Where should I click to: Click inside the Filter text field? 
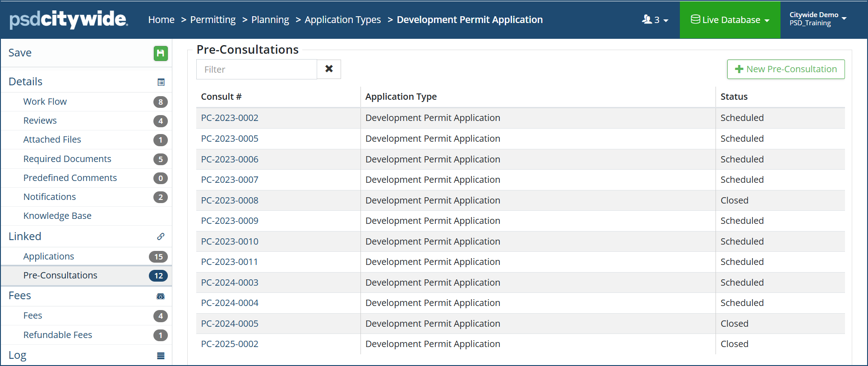click(x=256, y=69)
